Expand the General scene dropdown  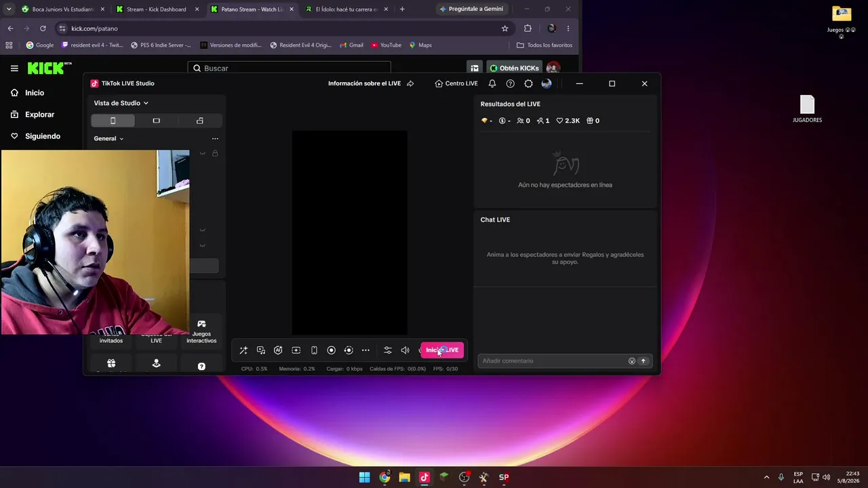[x=108, y=138]
